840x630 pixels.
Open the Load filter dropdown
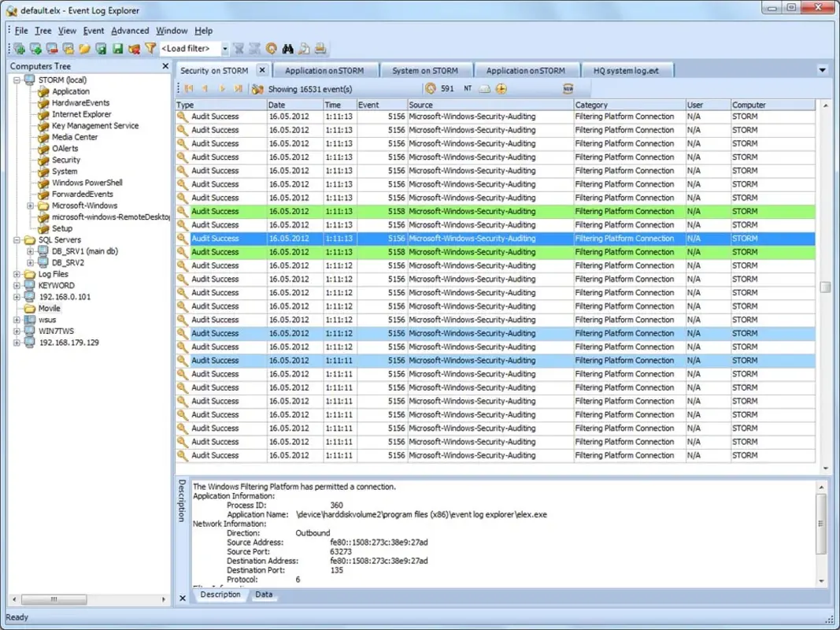click(224, 48)
